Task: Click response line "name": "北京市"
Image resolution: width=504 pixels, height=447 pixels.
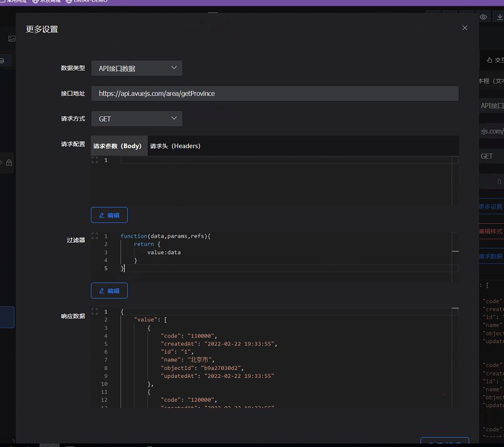Action: [x=188, y=359]
